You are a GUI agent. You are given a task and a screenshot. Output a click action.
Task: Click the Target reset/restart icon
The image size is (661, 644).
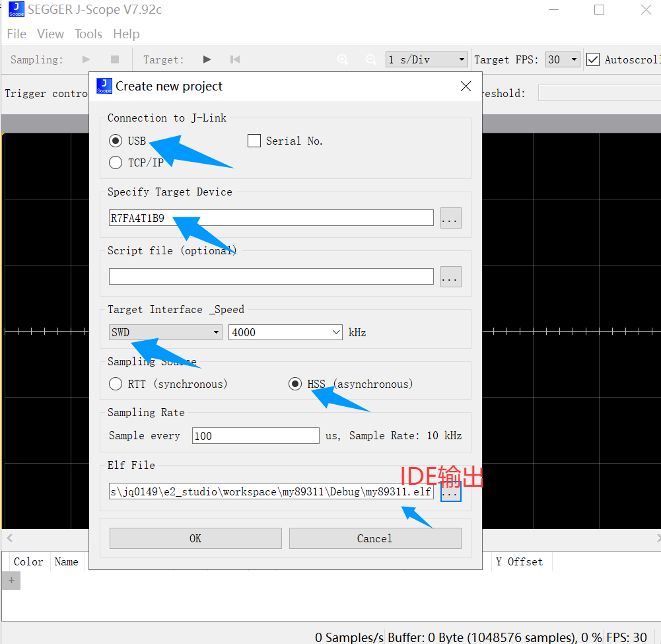pos(235,59)
